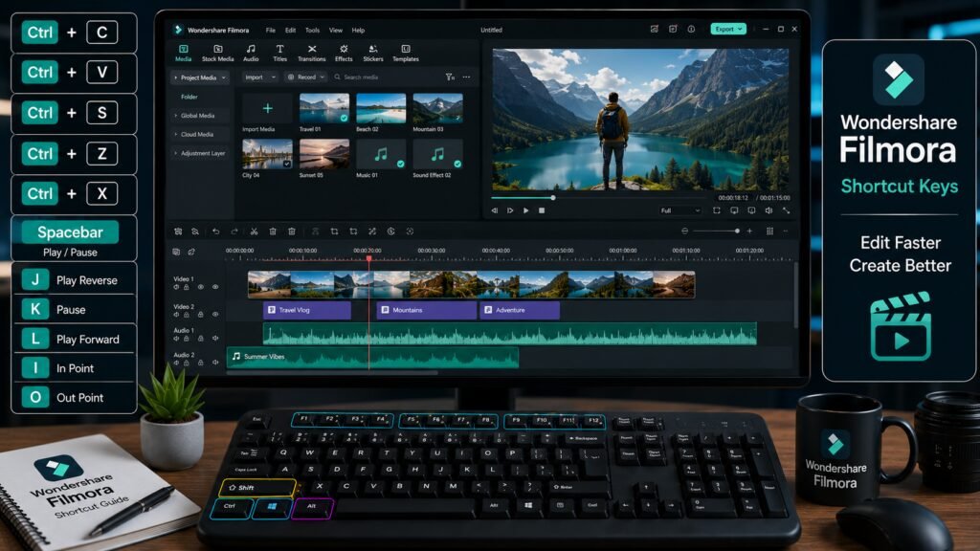980x551 pixels.
Task: Click the timeline zoom-in plus icon
Action: coord(749,231)
